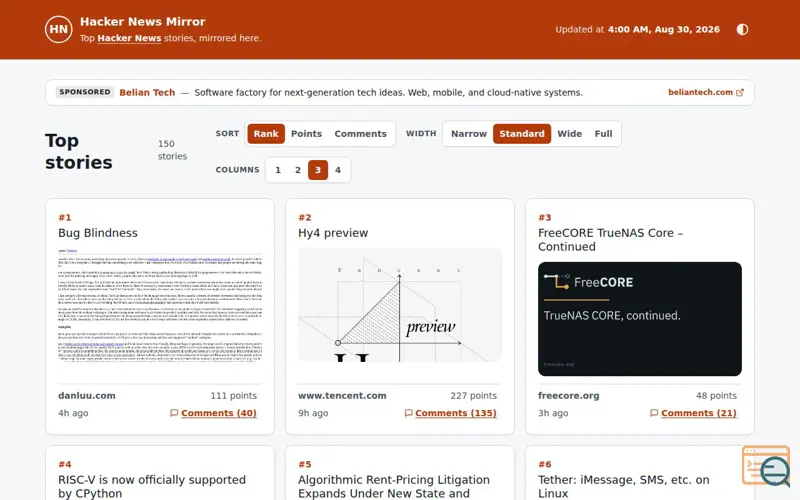Sort stories by Rank
The width and height of the screenshot is (800, 500).
(266, 134)
